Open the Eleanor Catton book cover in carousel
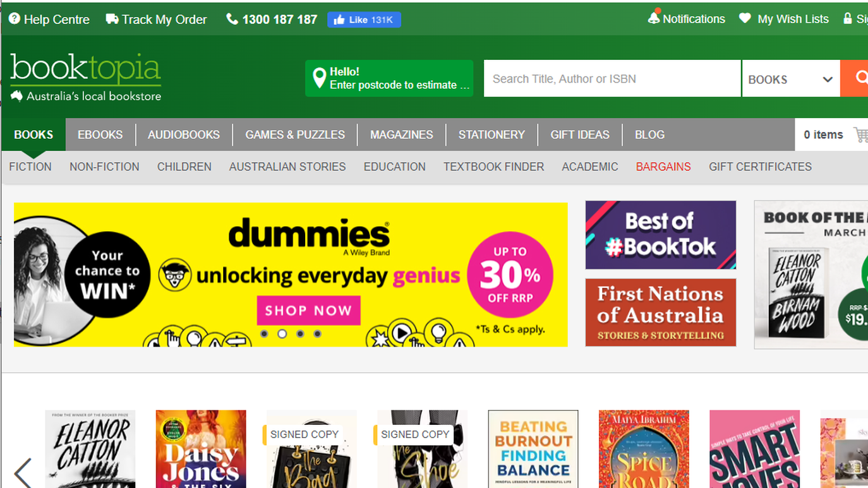 (90, 449)
